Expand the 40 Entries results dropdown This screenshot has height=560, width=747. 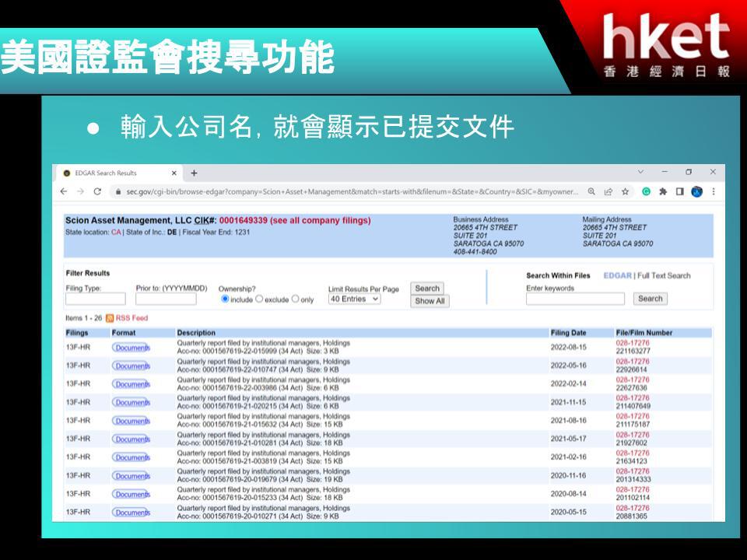[x=355, y=299]
